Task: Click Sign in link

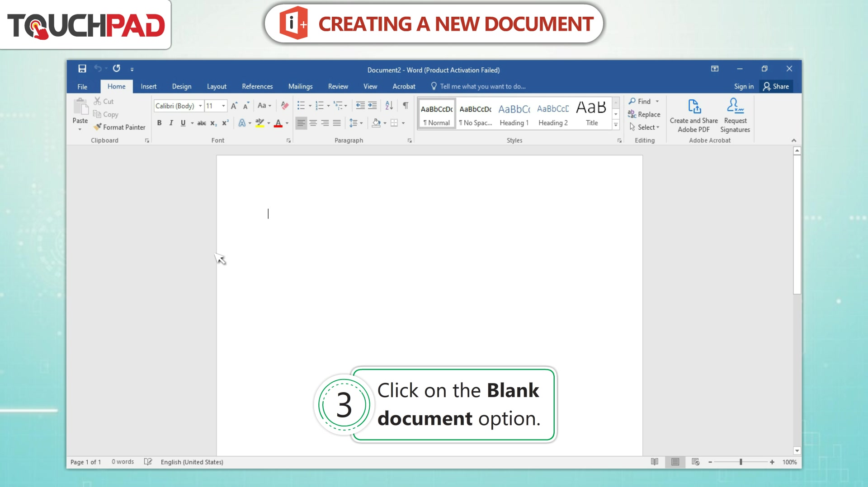Action: [744, 86]
